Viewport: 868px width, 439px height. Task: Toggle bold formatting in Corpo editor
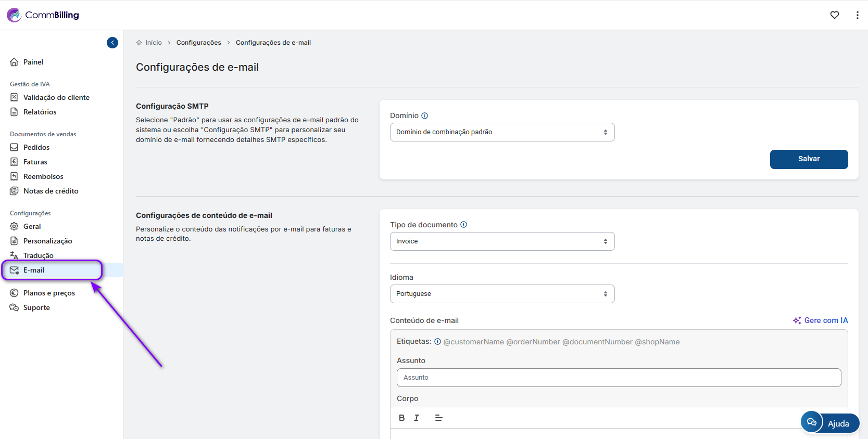(401, 418)
